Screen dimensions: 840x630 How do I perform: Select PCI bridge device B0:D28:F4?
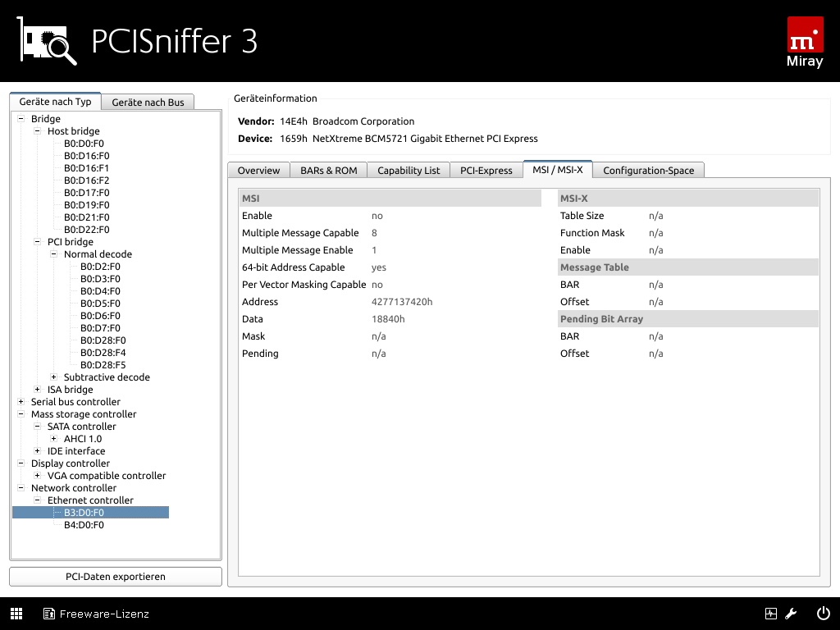point(103,353)
